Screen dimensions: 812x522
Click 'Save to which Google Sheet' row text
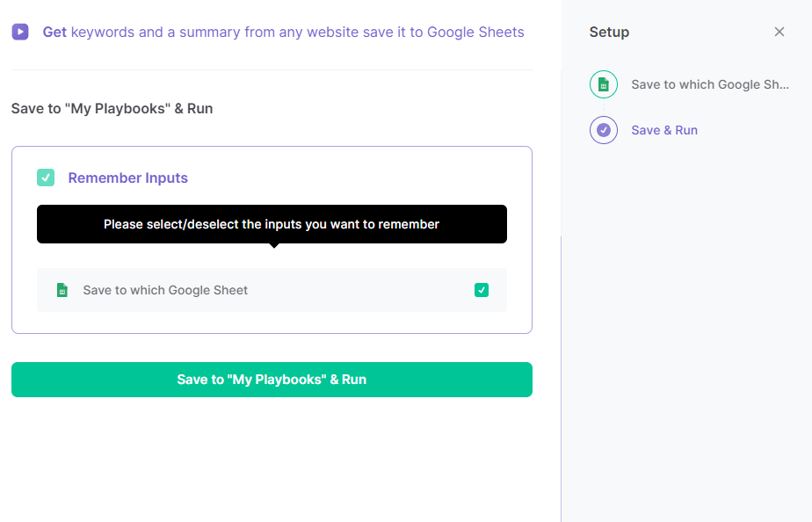click(x=165, y=290)
